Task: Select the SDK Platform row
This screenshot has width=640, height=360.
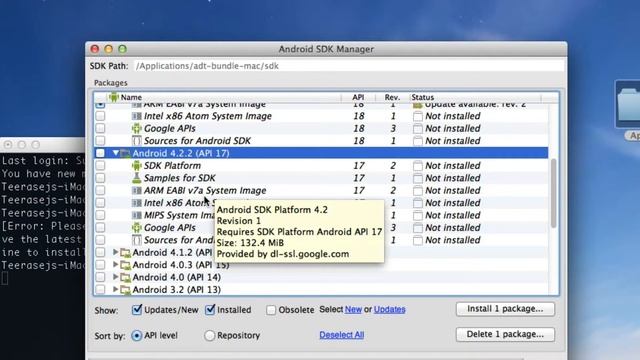Action: click(321, 166)
